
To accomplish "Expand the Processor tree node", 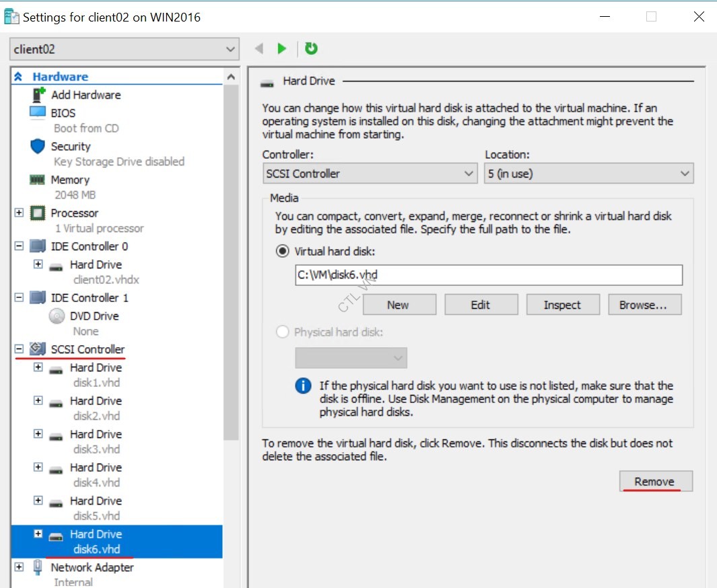I will (19, 213).
